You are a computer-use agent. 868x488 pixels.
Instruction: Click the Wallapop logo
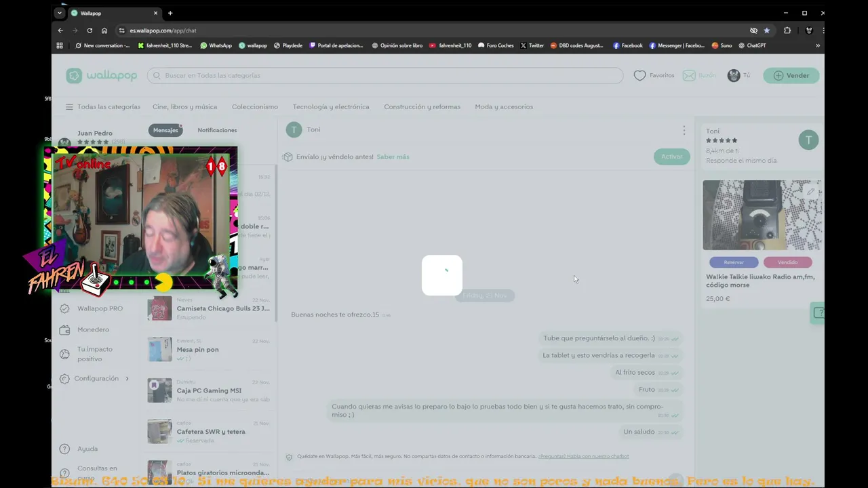pos(102,76)
